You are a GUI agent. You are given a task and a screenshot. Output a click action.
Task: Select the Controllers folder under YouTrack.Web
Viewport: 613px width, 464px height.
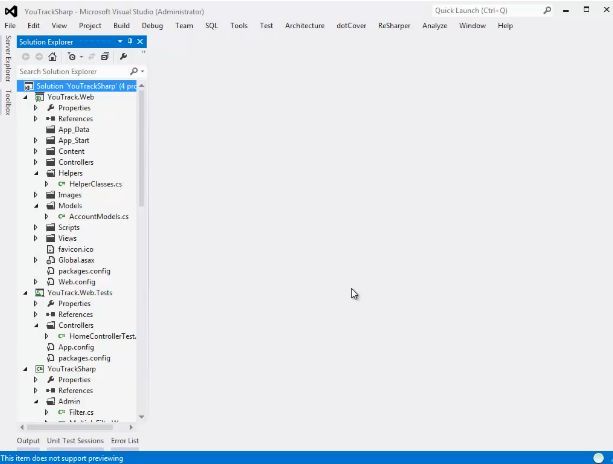click(76, 162)
